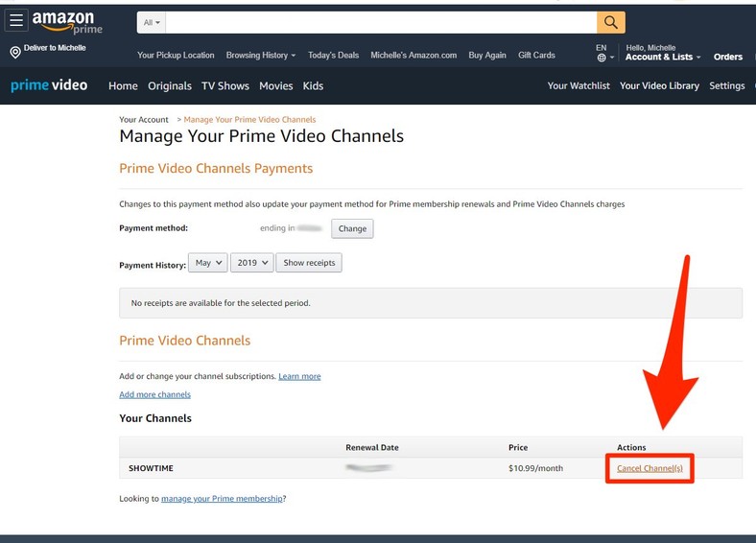Click the Learn more link
Image resolution: width=756 pixels, height=543 pixels.
pos(299,376)
